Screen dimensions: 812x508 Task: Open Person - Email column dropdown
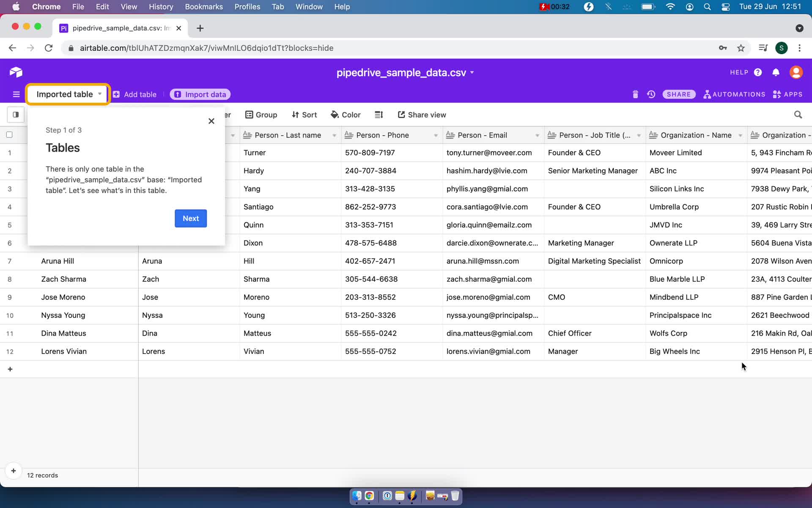[537, 135]
